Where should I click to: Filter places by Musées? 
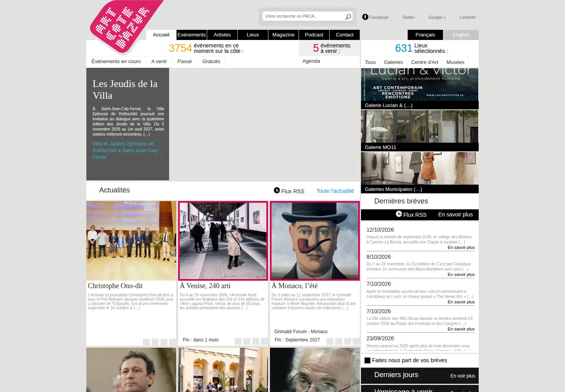[455, 62]
